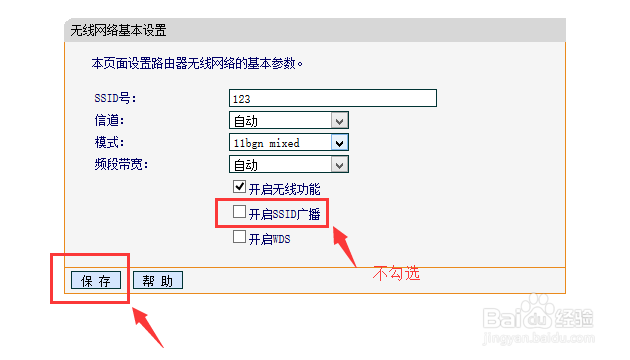Viewport: 630px width, 360px height.
Task: Click the 模式 label
Action: [109, 142]
